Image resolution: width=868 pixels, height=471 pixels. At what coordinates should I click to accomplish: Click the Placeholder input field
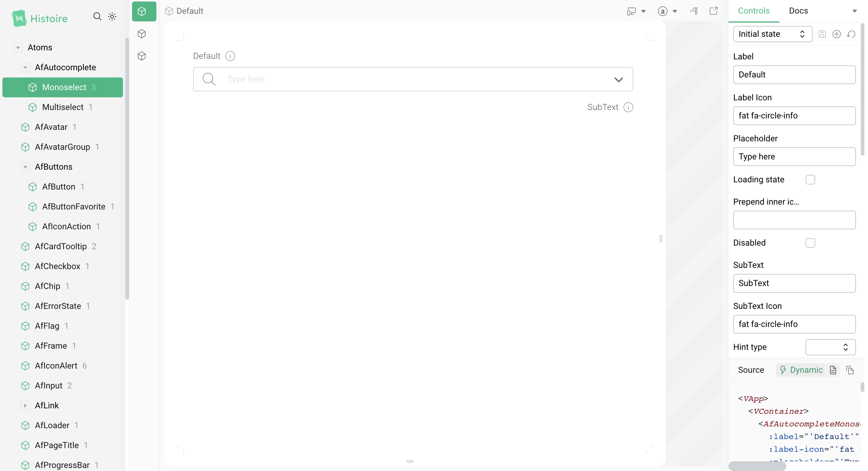tap(794, 157)
